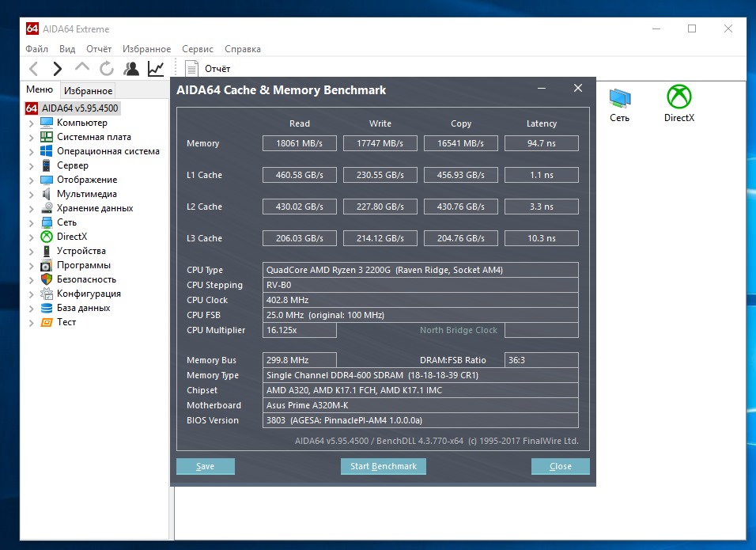
Task: Click the CPU Multiplier 16.125x field
Action: click(300, 330)
